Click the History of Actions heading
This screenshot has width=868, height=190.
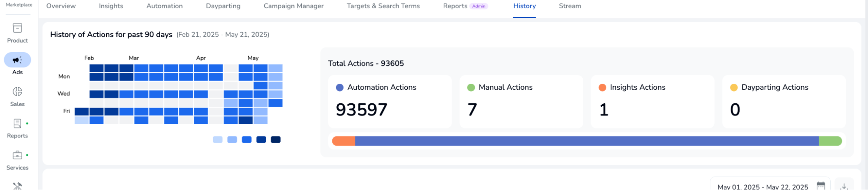[111, 34]
